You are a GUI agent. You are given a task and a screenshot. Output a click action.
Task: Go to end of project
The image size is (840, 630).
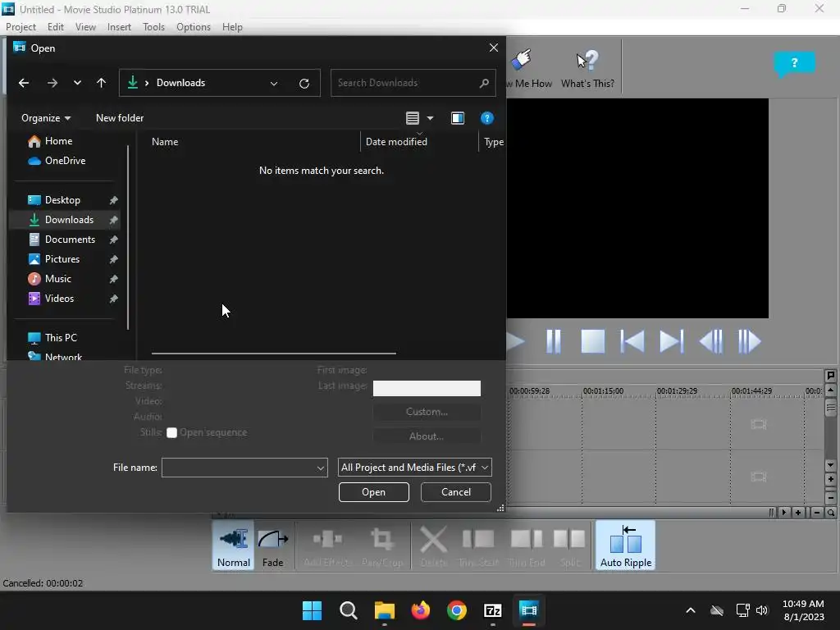click(x=671, y=341)
